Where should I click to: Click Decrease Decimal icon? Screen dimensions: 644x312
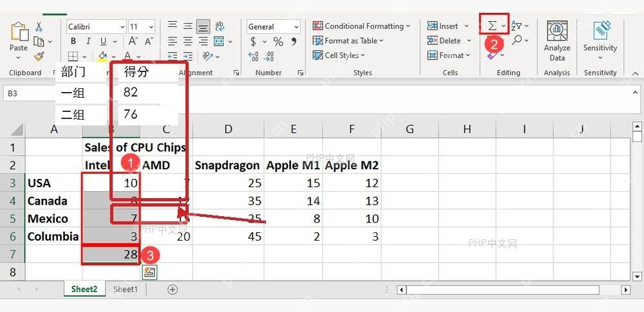pos(269,56)
